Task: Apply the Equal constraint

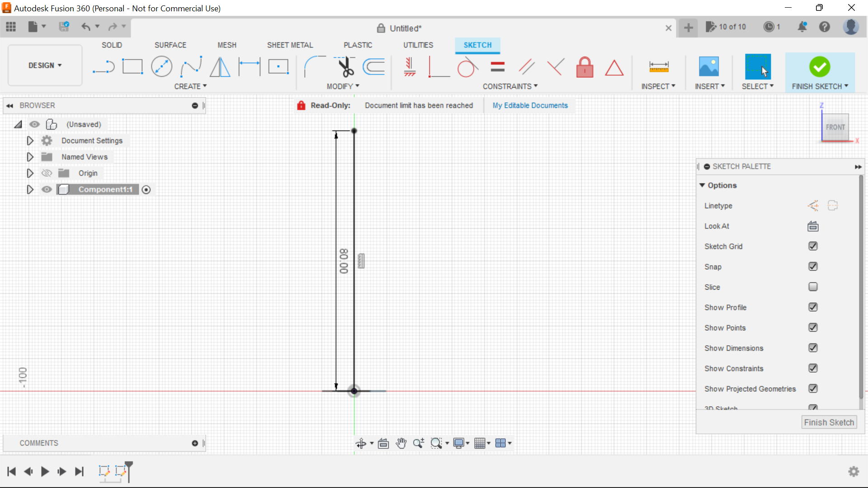Action: click(497, 66)
